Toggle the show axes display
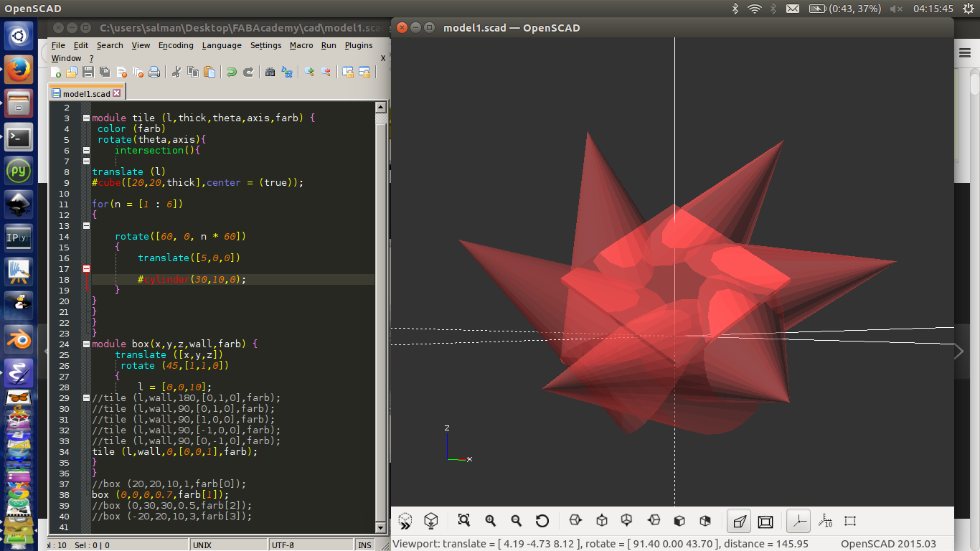The height and width of the screenshot is (551, 980). click(798, 521)
